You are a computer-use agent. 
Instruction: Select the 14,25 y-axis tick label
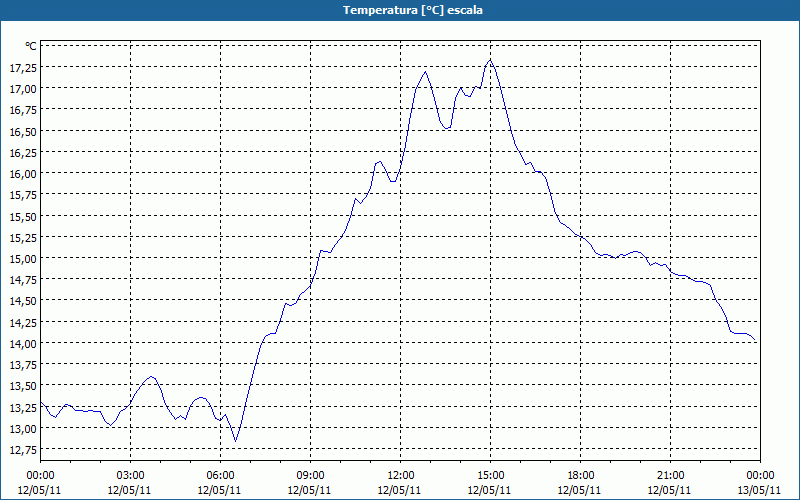pyautogui.click(x=23, y=322)
